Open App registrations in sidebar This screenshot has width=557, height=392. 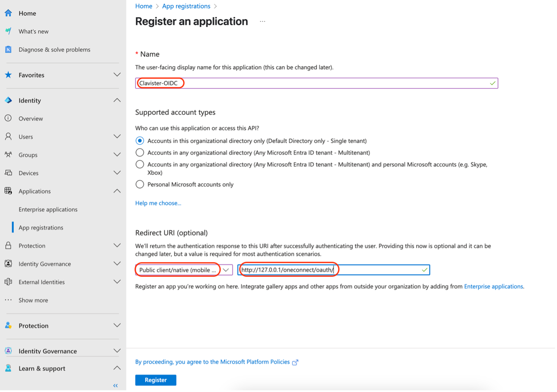[41, 227]
